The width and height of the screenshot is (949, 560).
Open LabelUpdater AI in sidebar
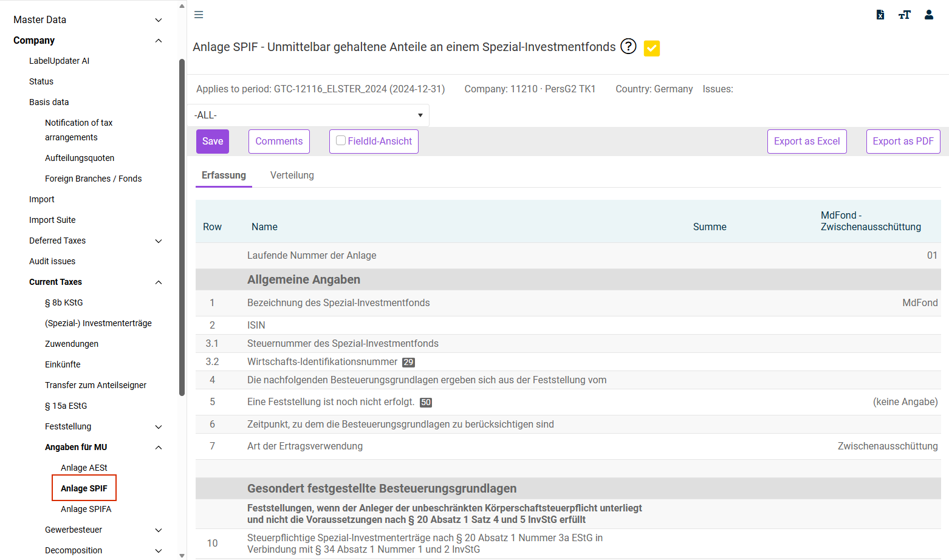click(60, 61)
